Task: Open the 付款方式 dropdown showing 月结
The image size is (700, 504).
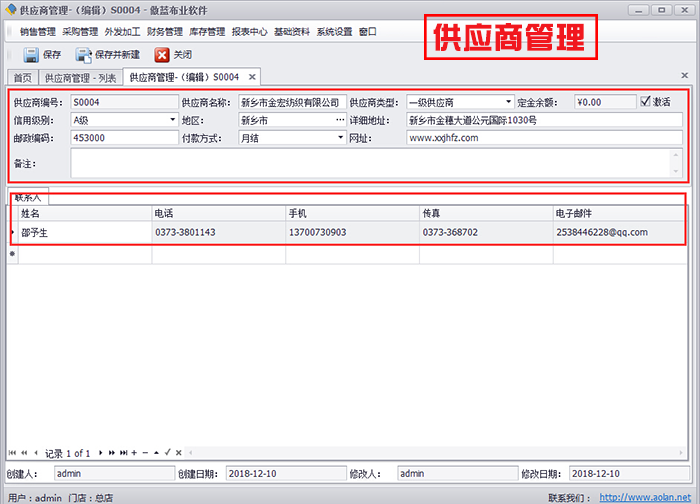Action: click(x=340, y=138)
